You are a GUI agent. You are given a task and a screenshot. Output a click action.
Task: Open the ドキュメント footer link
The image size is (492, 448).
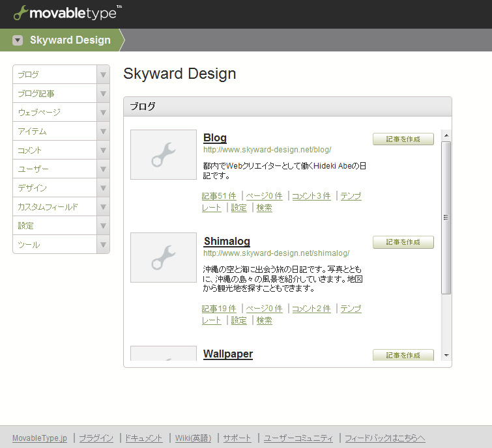[144, 438]
